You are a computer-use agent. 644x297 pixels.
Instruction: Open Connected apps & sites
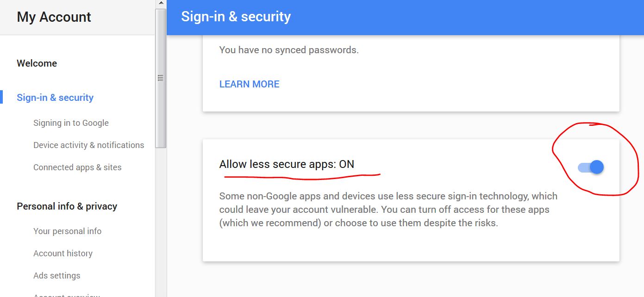coord(77,167)
